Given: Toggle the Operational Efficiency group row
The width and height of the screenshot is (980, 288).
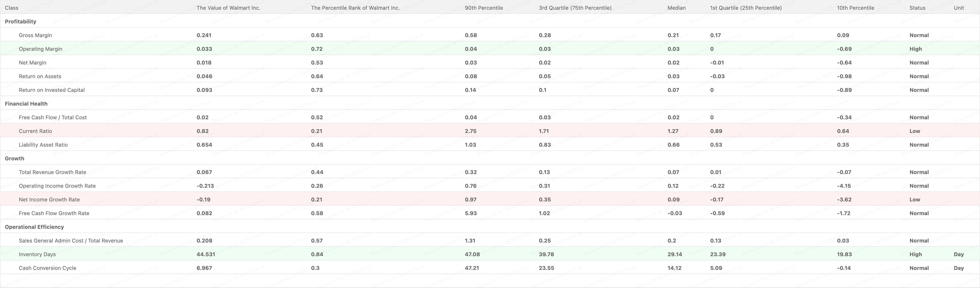Looking at the screenshot, I should point(34,227).
